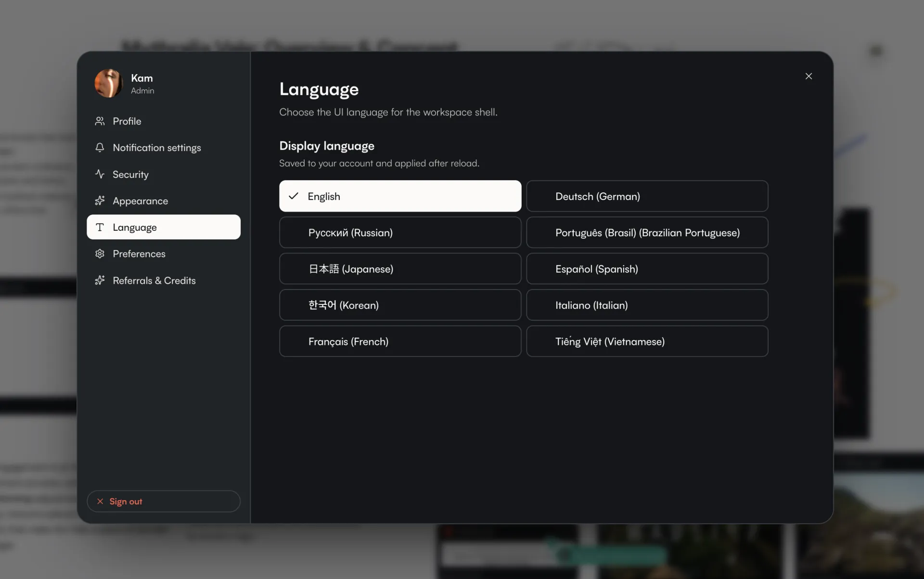Choose Italiano (Italian) language
Image resolution: width=924 pixels, height=579 pixels.
pyautogui.click(x=647, y=305)
